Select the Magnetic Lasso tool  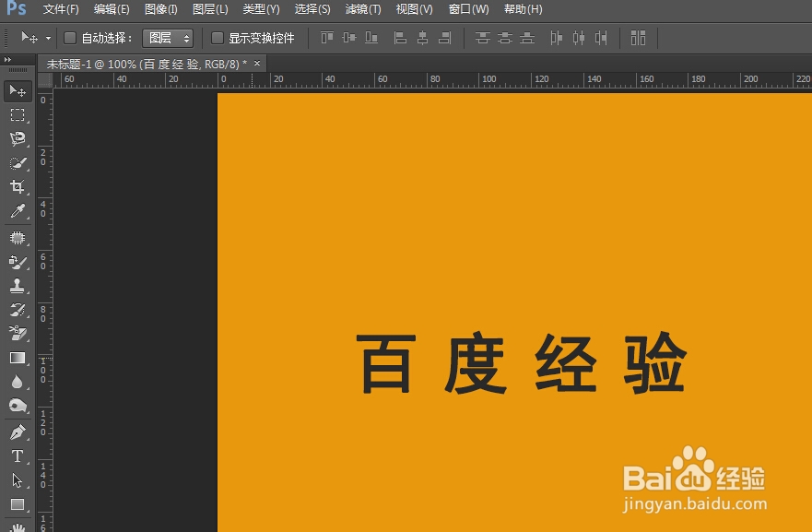pos(18,138)
